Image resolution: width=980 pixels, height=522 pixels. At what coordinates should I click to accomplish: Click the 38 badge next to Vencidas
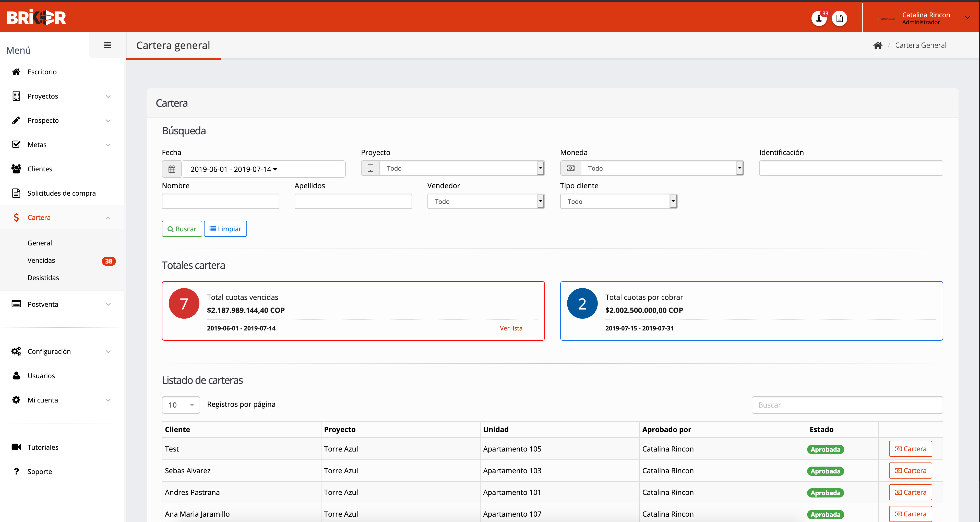coord(109,261)
